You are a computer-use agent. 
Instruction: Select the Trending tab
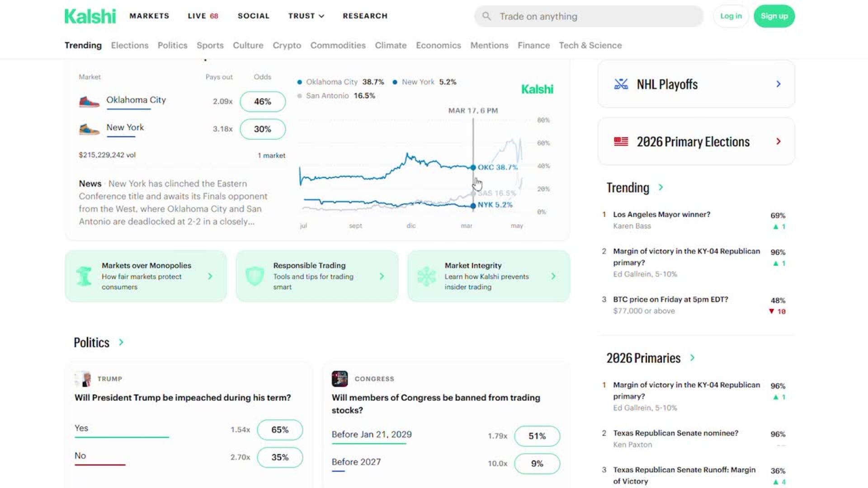(83, 45)
